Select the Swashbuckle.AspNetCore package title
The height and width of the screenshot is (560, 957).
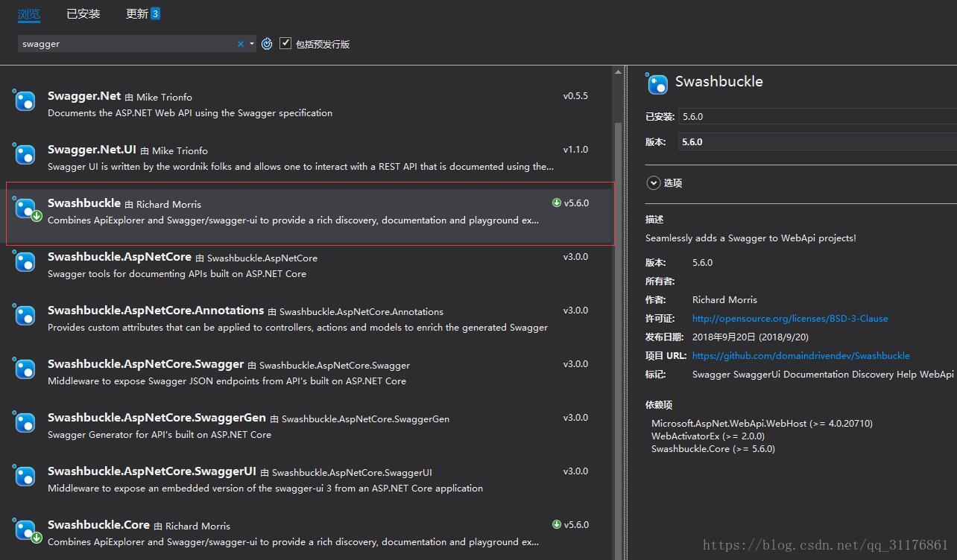(x=119, y=257)
